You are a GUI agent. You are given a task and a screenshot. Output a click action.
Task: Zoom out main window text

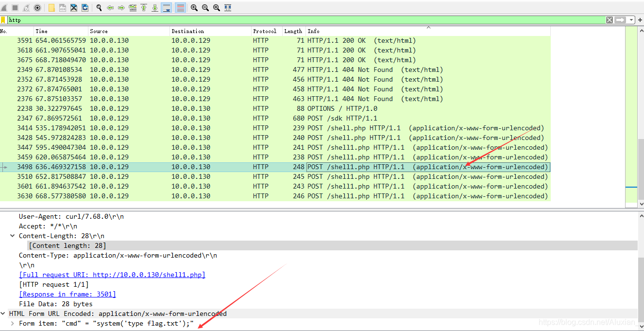click(205, 8)
